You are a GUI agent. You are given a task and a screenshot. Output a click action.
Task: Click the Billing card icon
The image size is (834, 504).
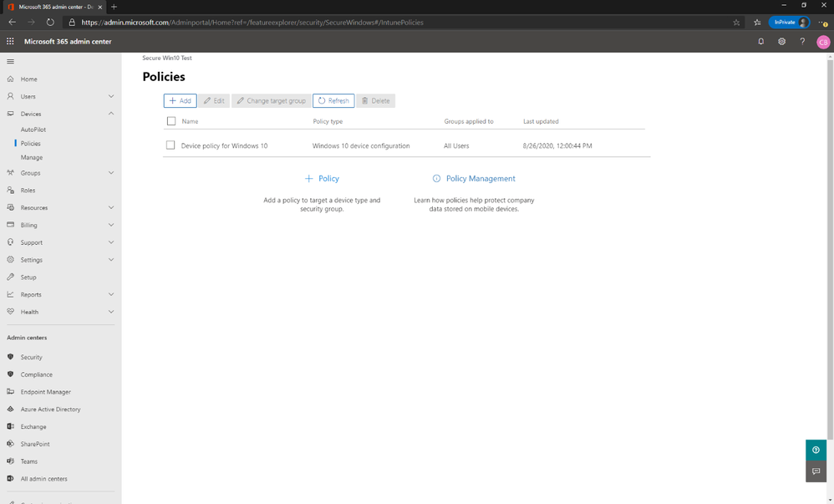pos(10,225)
